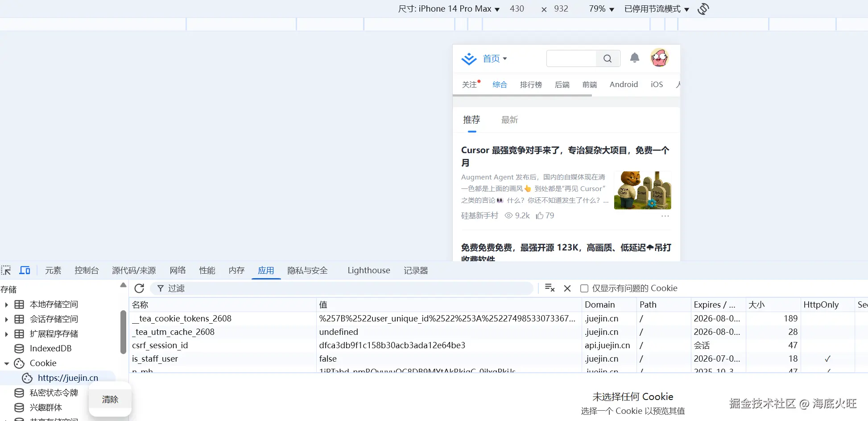
Task: Switch to the 性能 tab
Action: click(207, 271)
